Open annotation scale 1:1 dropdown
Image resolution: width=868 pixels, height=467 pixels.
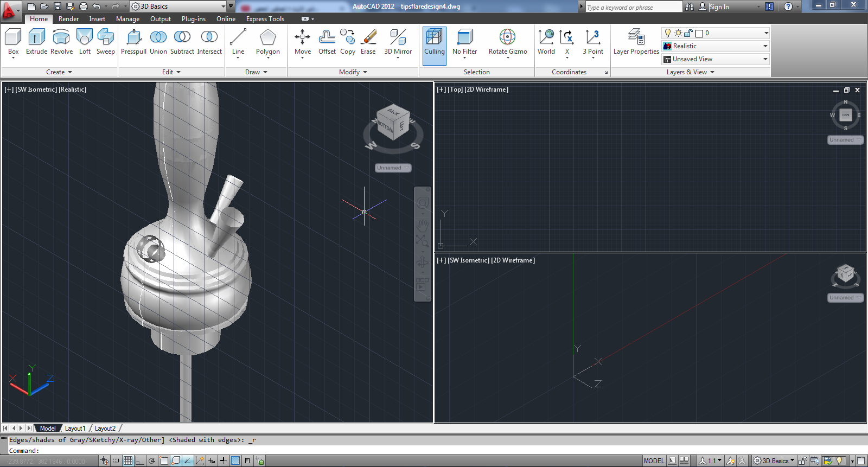[711, 460]
